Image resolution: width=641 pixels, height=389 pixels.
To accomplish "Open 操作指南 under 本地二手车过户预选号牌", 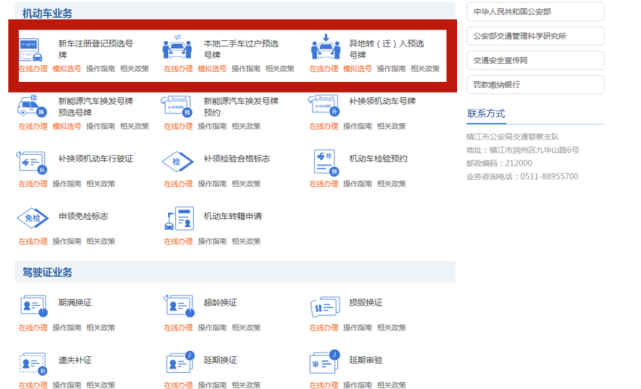I will point(246,69).
